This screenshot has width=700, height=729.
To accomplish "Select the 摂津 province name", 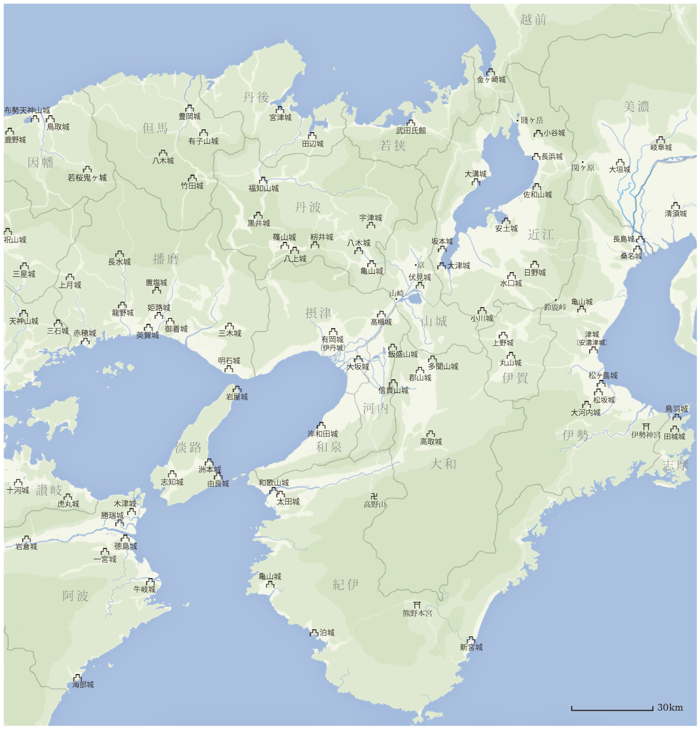I will [319, 313].
